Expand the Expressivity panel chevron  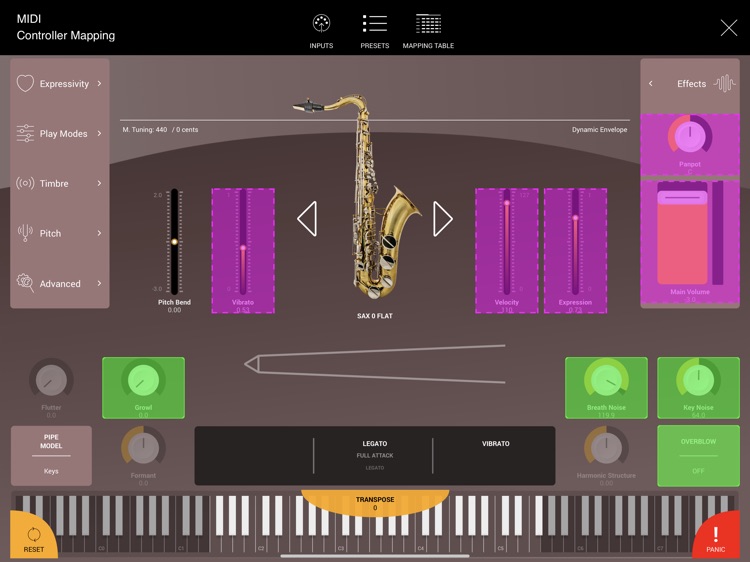click(x=99, y=83)
